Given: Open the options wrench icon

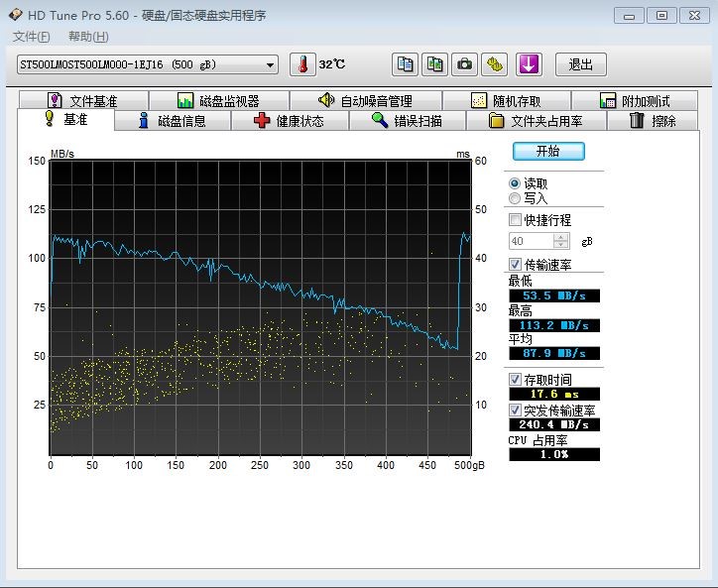Looking at the screenshot, I should [x=495, y=64].
